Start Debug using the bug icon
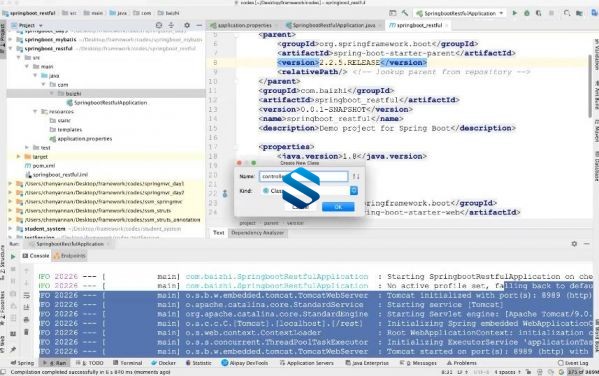The image size is (599, 376). tap(527, 13)
